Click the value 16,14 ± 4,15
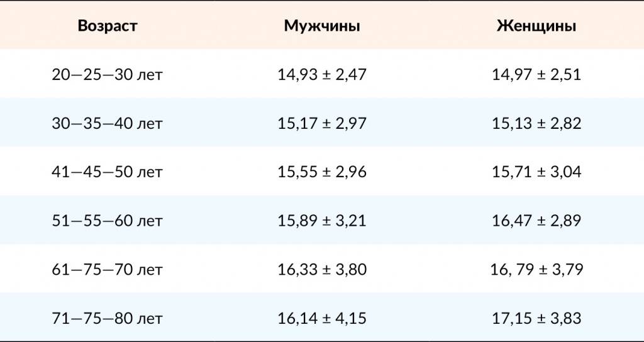This screenshot has width=644, height=342. point(322,319)
